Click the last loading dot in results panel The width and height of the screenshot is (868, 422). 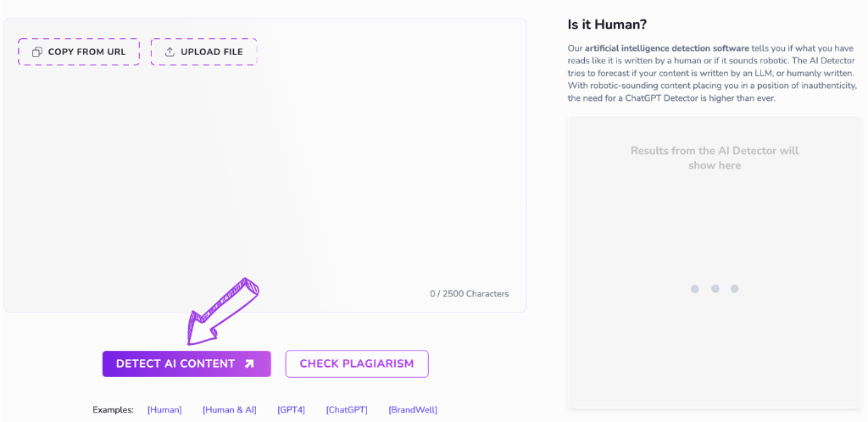tap(735, 289)
